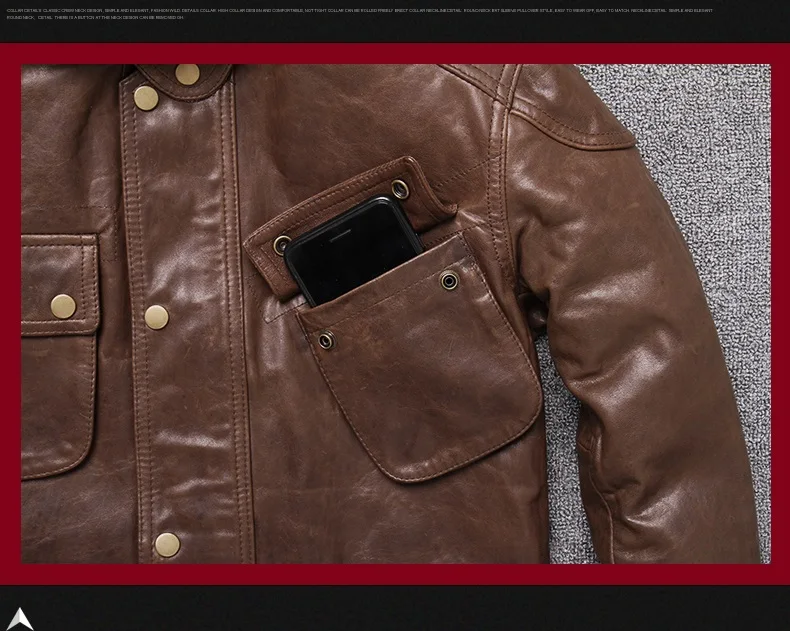Click the 'ROUND NECK, DETAIL' second text line

[95, 18]
